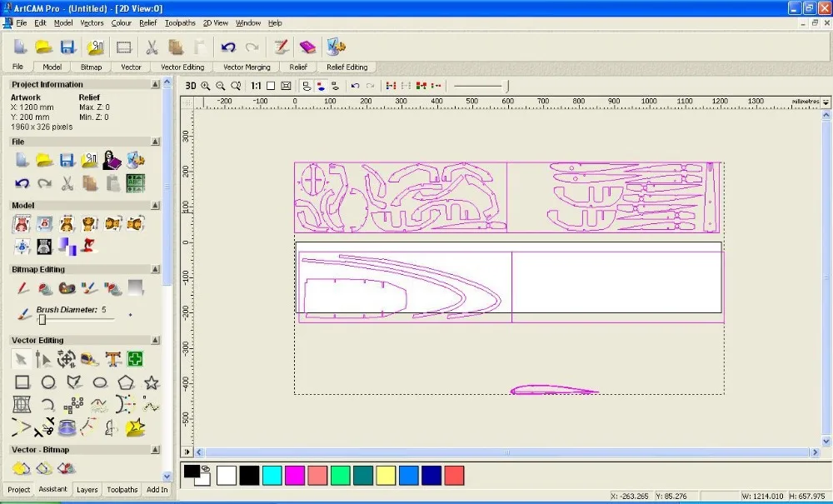Open the Relief Editing toolbar tab
This screenshot has width=833, height=504.
347,67
